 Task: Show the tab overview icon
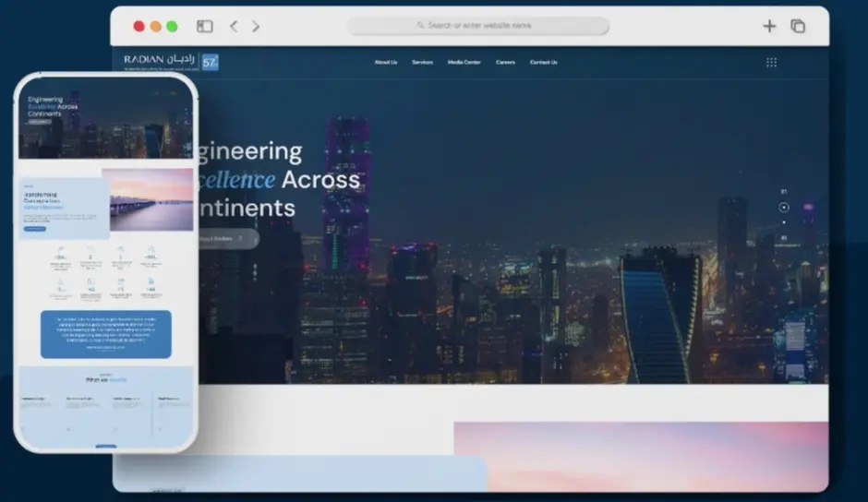pos(798,26)
